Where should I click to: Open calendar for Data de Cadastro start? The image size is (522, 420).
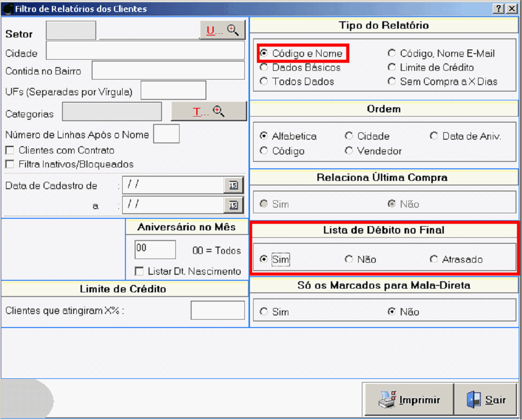tap(233, 185)
